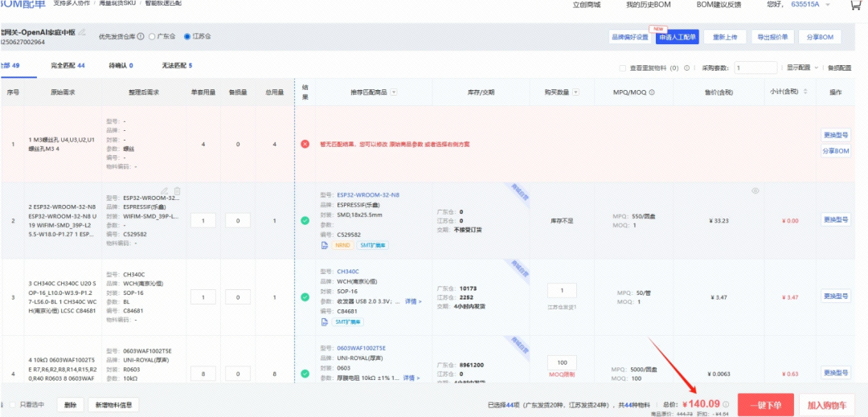
Task: Click 备损量 input in ESP32 row
Action: click(x=237, y=220)
